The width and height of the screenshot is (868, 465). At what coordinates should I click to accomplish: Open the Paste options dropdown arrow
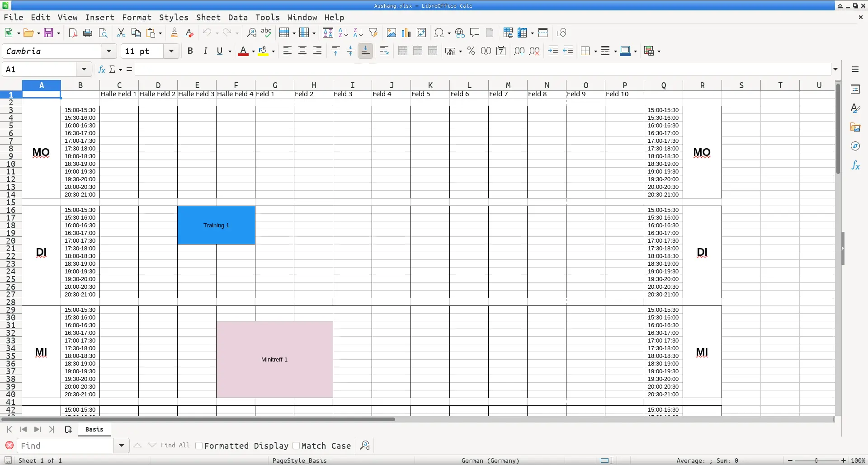click(x=160, y=33)
